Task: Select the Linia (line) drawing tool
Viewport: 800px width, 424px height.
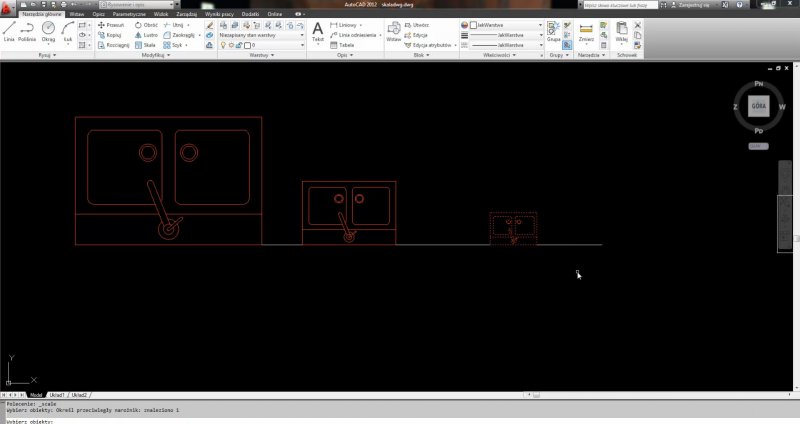Action: (9, 31)
